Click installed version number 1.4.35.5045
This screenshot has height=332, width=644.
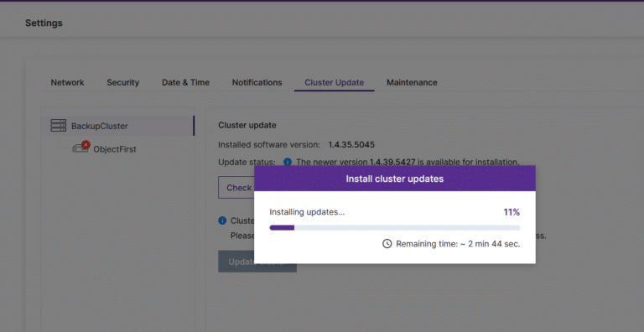351,145
